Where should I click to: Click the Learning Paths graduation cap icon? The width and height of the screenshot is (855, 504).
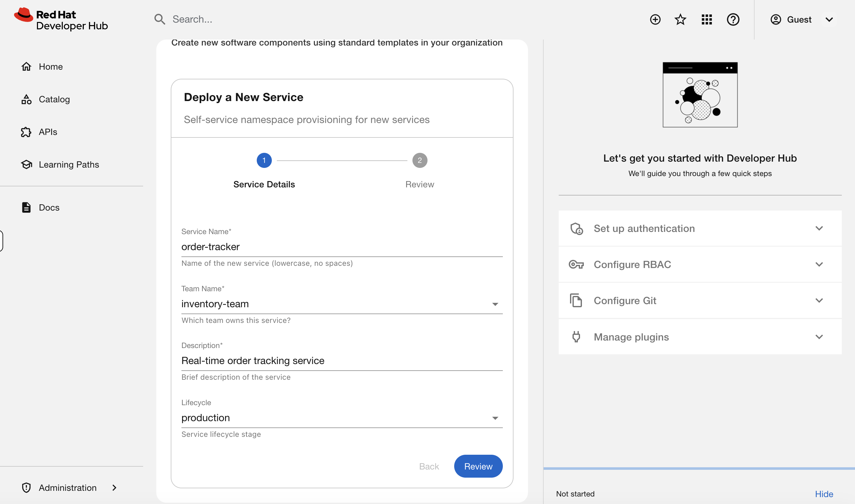(26, 164)
